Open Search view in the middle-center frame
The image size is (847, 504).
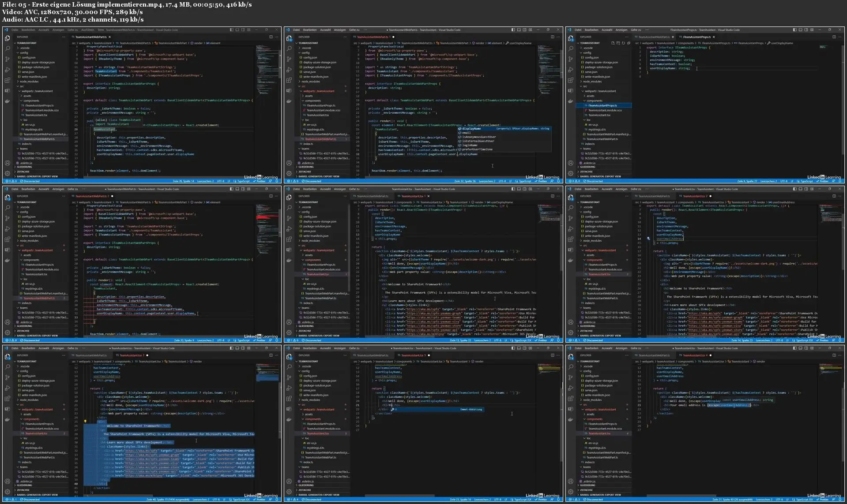coord(289,208)
